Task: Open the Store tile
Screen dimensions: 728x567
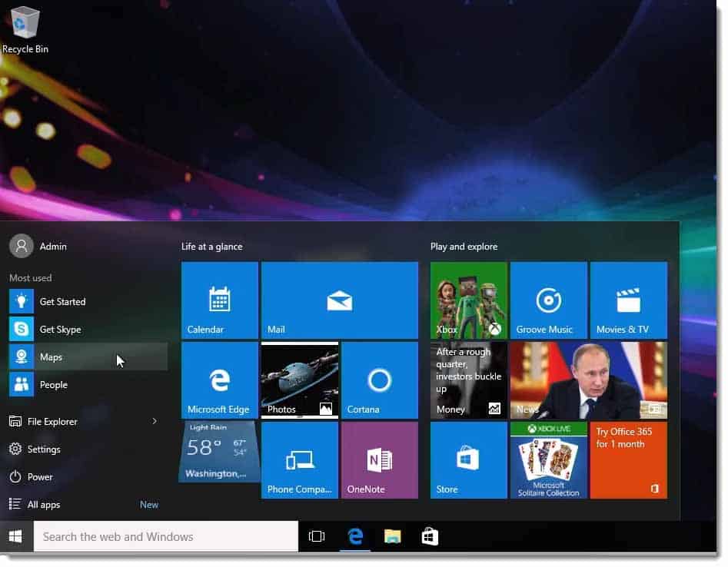Action: (x=469, y=460)
